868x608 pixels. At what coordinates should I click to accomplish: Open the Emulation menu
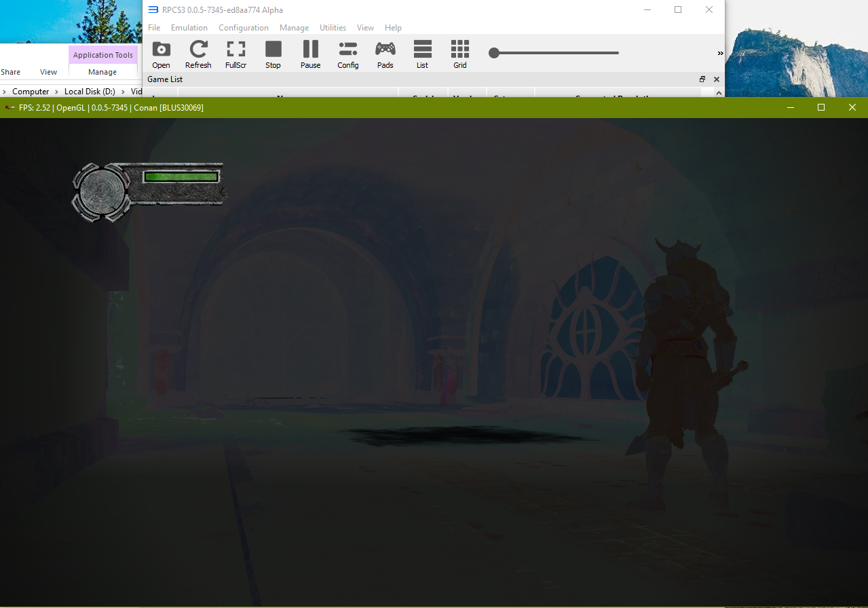[x=189, y=27]
